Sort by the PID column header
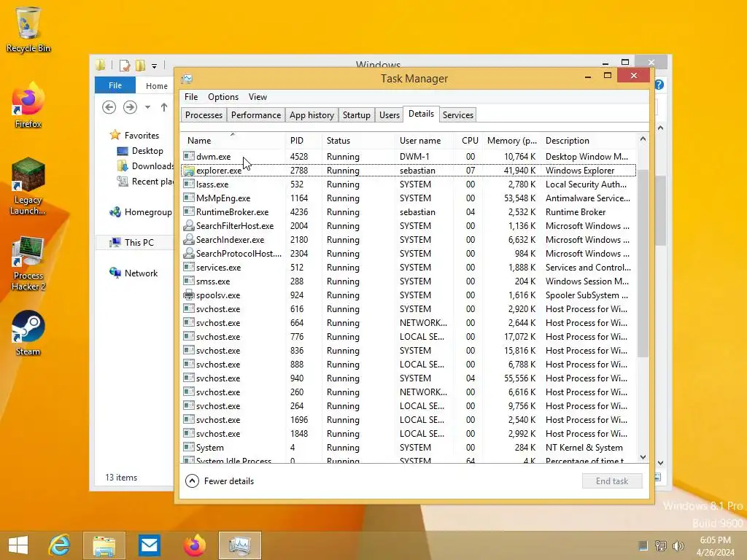The height and width of the screenshot is (560, 747). 304,141
